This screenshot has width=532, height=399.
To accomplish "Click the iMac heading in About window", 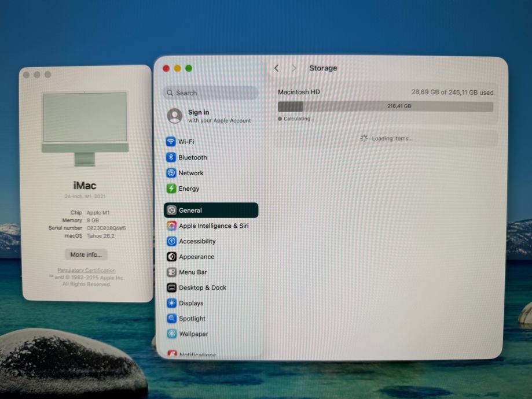I will (x=85, y=186).
